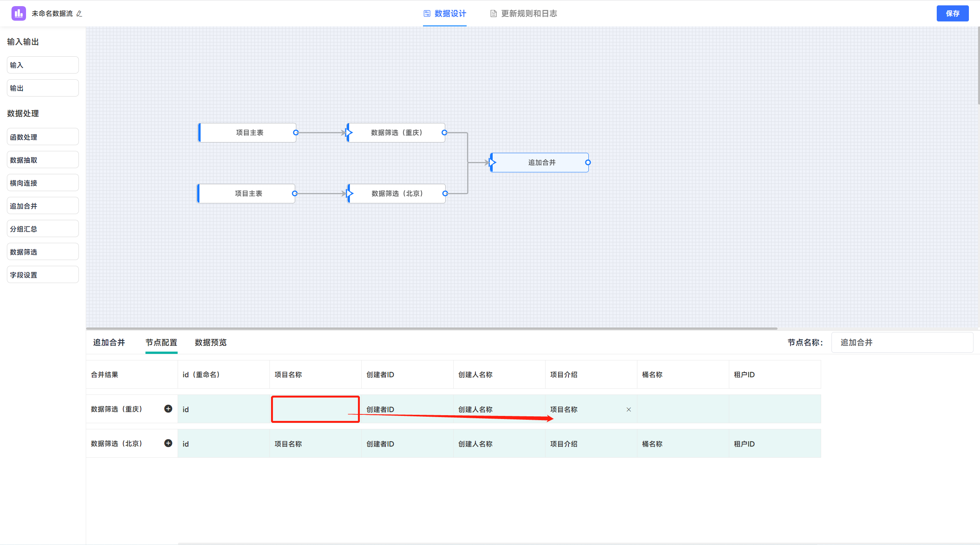Click the output port of the 追加合并 node
This screenshot has width=980, height=545.
pyautogui.click(x=588, y=162)
